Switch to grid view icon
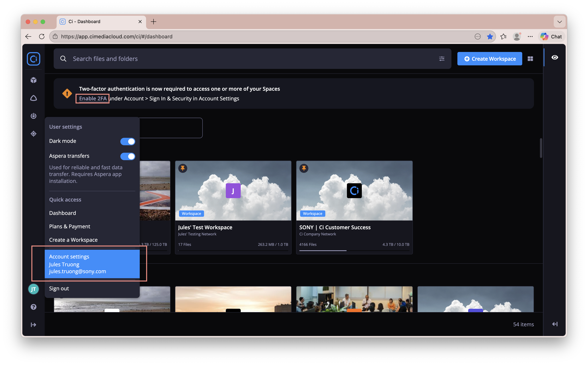Viewport: 588px width, 365px height. pyautogui.click(x=530, y=59)
